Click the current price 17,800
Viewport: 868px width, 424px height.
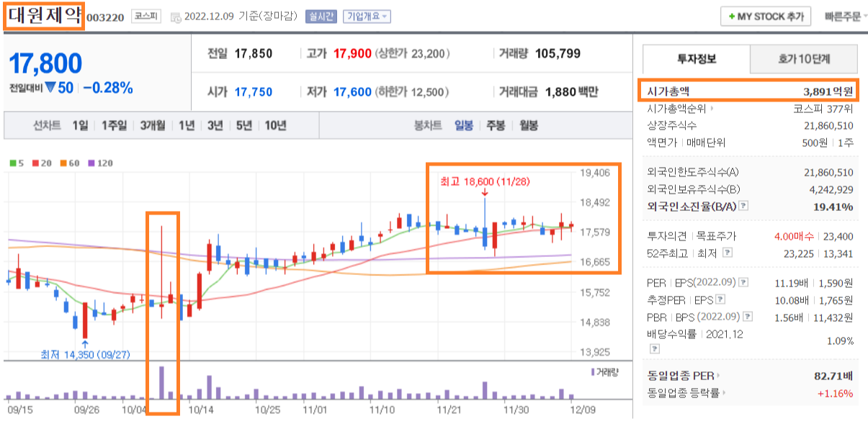coord(45,63)
